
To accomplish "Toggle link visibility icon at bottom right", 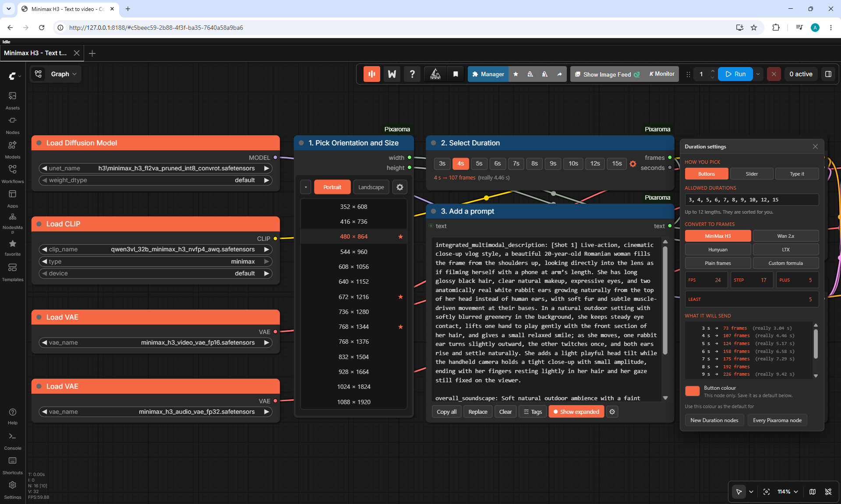I will pyautogui.click(x=828, y=492).
